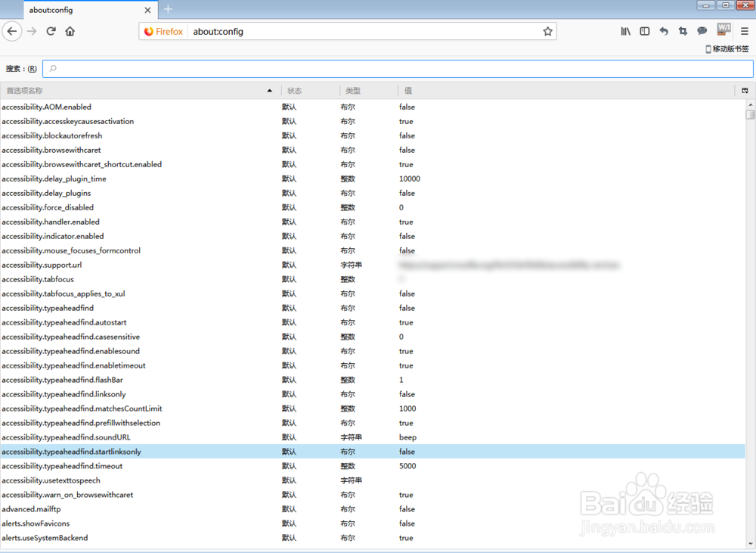This screenshot has width=756, height=553.
Task: Select accessibility.typeaheadfind.linksonly row
Action: pos(372,394)
